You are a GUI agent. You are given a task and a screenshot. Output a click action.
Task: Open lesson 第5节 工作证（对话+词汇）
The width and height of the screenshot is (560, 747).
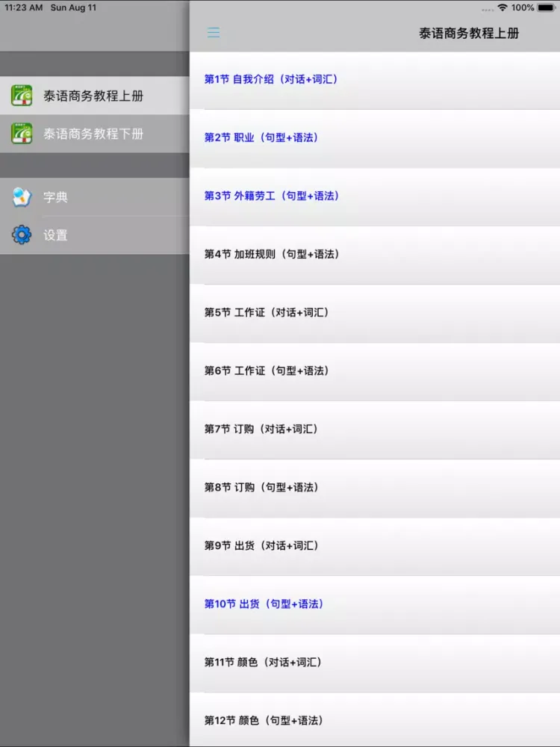pyautogui.click(x=375, y=314)
